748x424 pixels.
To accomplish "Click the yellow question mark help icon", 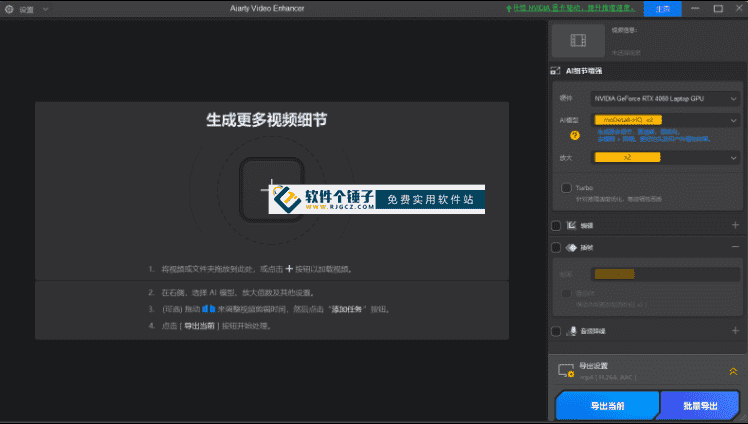I will (x=575, y=135).
